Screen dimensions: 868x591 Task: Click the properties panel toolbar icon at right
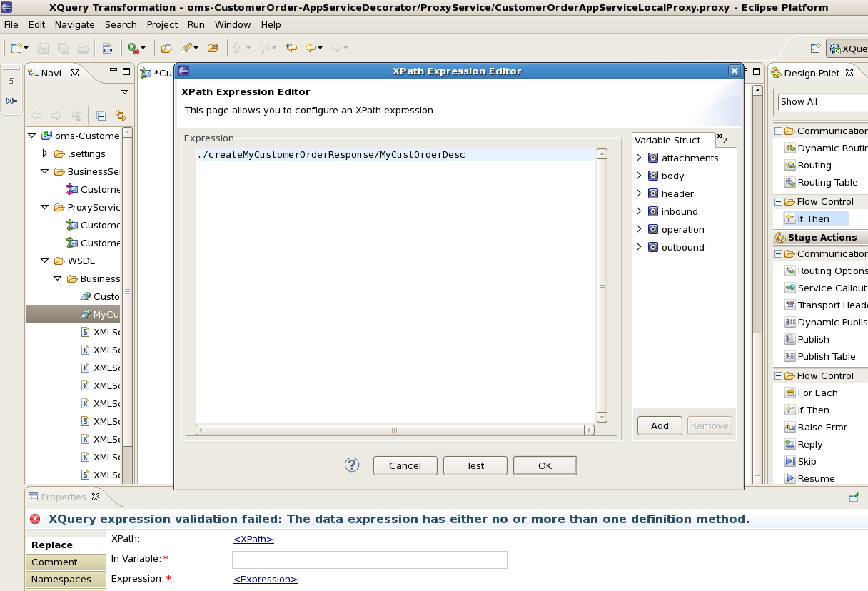(854, 497)
